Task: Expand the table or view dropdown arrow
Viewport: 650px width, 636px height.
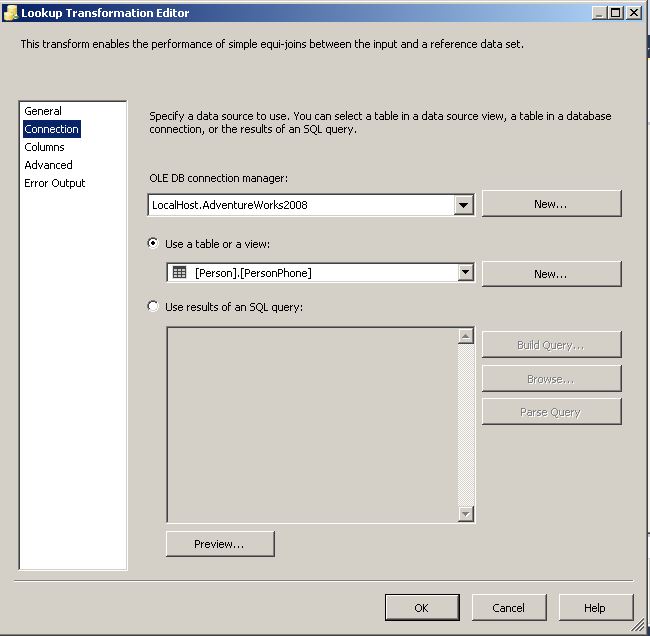Action: point(466,272)
